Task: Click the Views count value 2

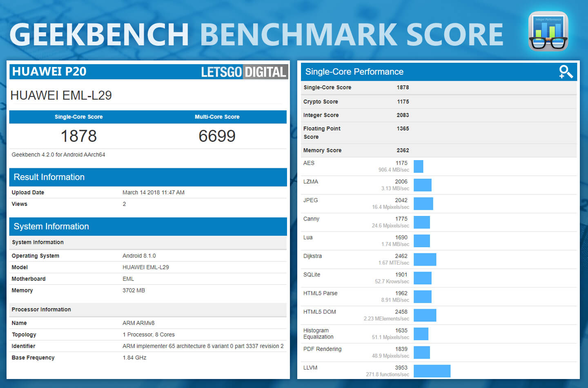Action: tap(125, 204)
